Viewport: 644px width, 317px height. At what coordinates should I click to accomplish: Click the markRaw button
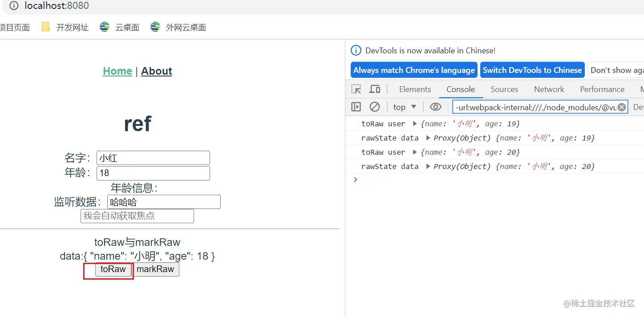(155, 269)
